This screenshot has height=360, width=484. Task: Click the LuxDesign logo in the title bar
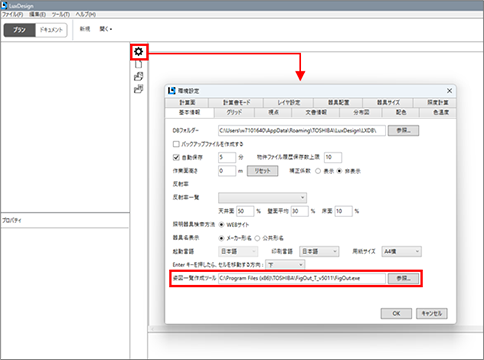coord(5,5)
